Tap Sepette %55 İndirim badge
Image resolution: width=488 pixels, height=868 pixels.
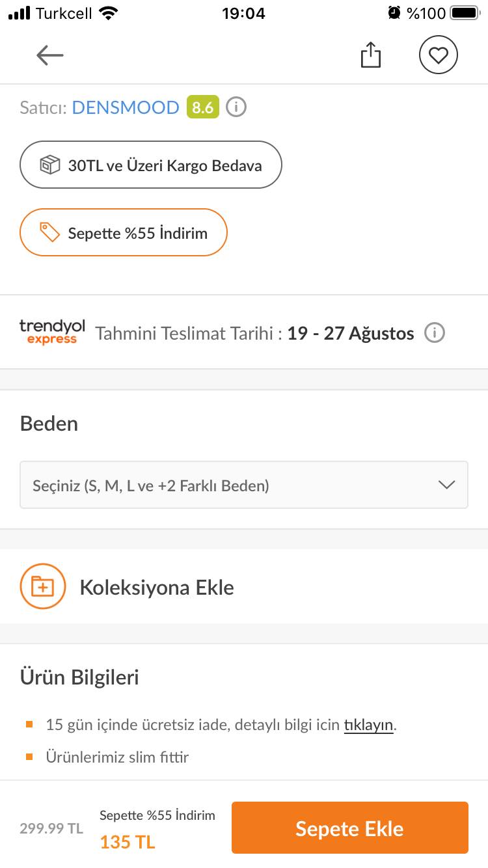[124, 232]
